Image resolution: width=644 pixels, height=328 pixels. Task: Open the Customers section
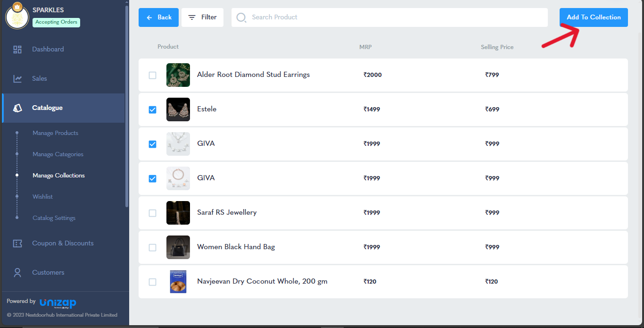[63, 273]
